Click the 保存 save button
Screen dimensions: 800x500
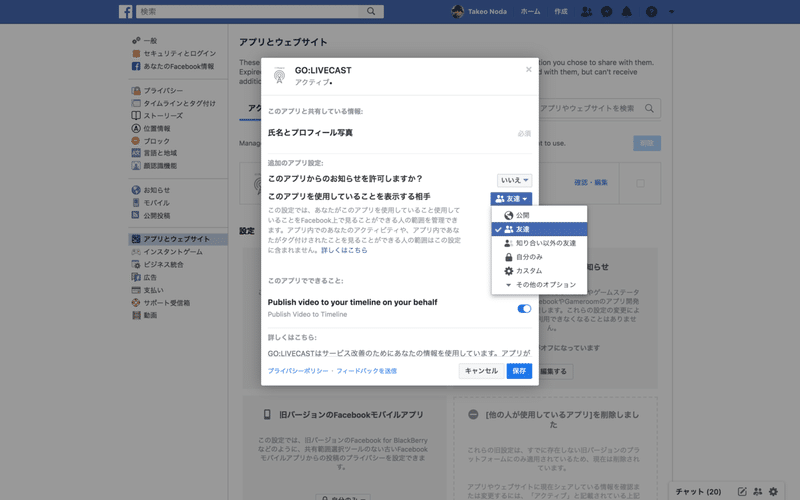click(519, 371)
